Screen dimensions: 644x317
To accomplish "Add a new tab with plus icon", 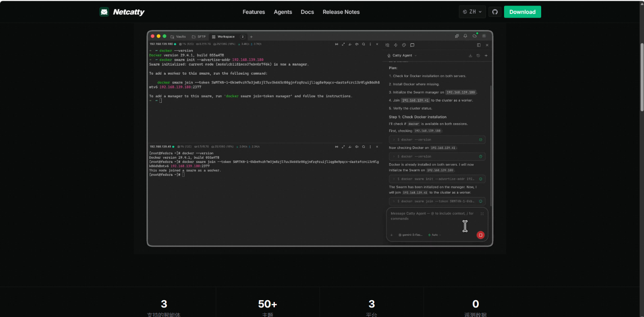I will point(251,37).
